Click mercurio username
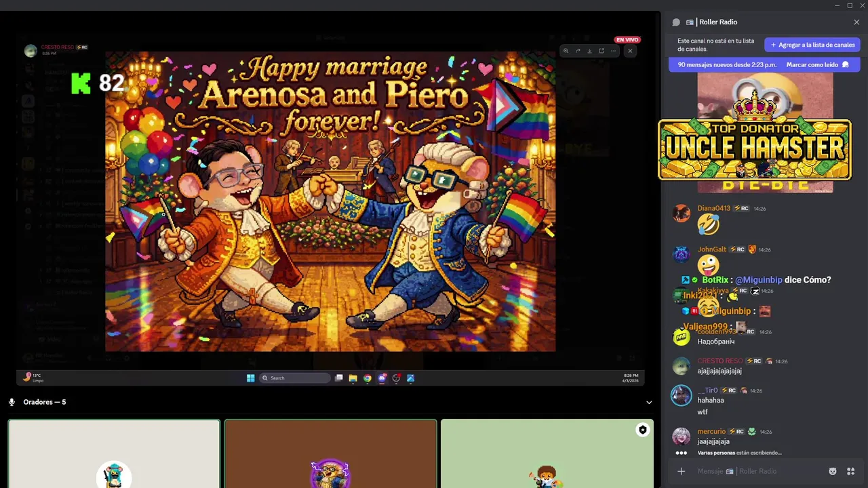Viewport: 868px width, 488px height. click(x=711, y=432)
